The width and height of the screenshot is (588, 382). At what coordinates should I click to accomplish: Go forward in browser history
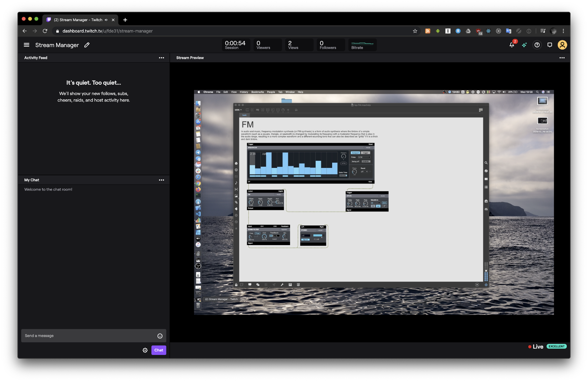coord(35,31)
